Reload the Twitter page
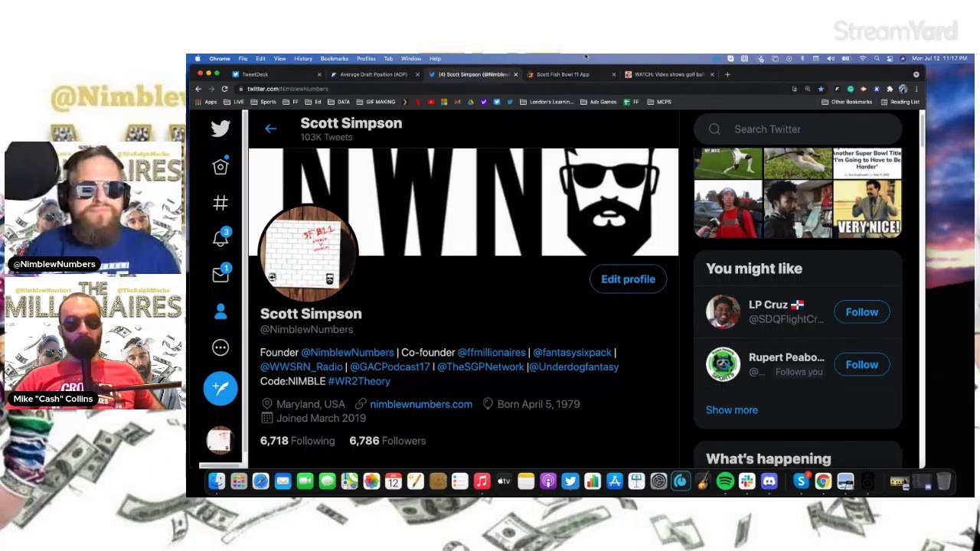This screenshot has width=980, height=551. click(x=224, y=89)
